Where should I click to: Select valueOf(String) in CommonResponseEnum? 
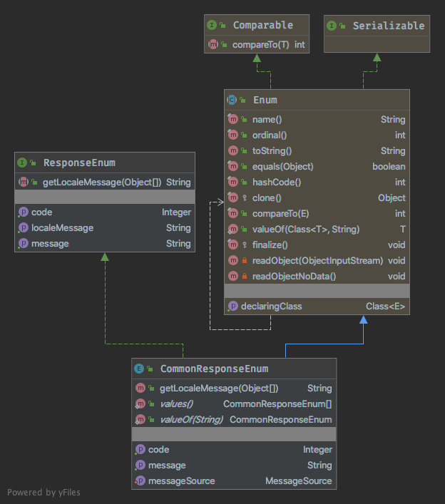[x=190, y=420]
